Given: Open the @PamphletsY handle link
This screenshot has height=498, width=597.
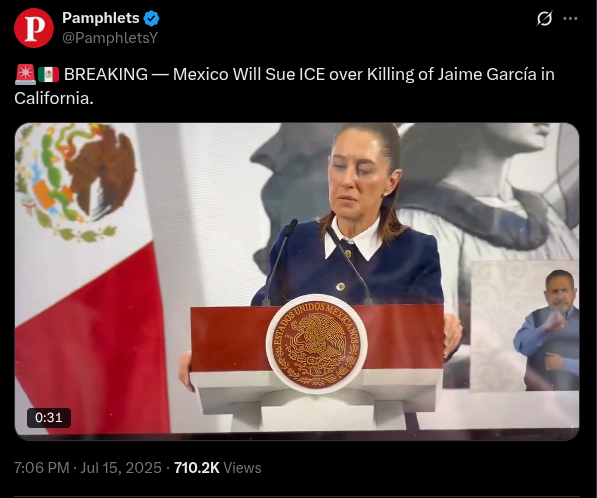Looking at the screenshot, I should (110, 38).
